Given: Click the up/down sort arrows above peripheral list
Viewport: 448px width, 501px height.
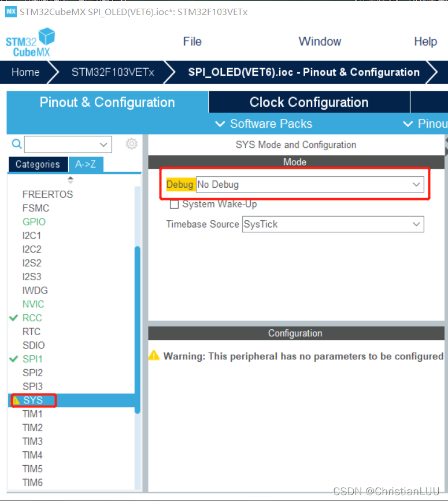Looking at the screenshot, I should (71, 180).
